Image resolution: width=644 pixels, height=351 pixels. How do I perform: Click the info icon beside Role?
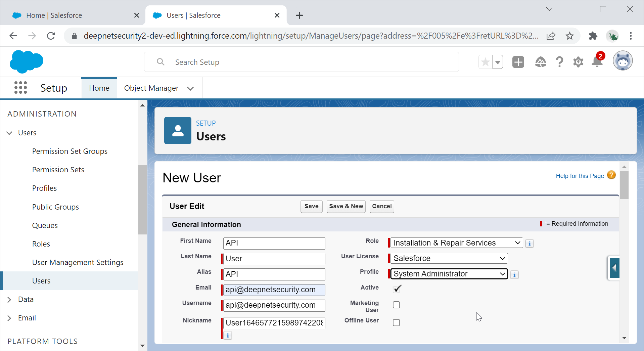coord(530,244)
